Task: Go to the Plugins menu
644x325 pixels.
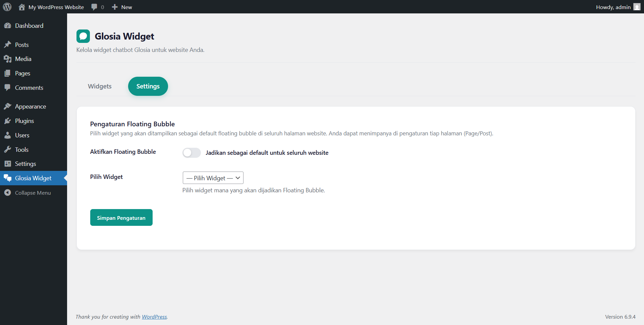Action: 34,121
